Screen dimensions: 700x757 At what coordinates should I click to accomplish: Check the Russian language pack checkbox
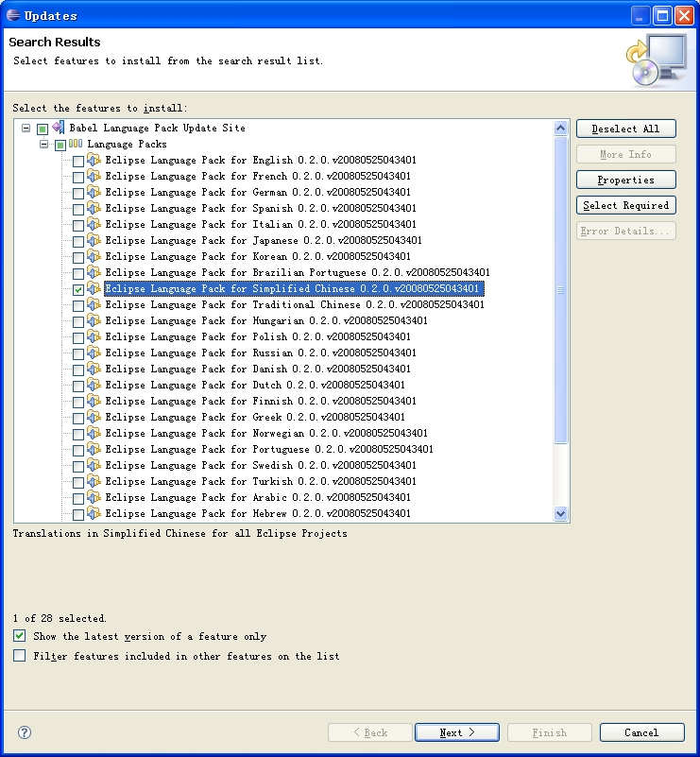tap(78, 354)
